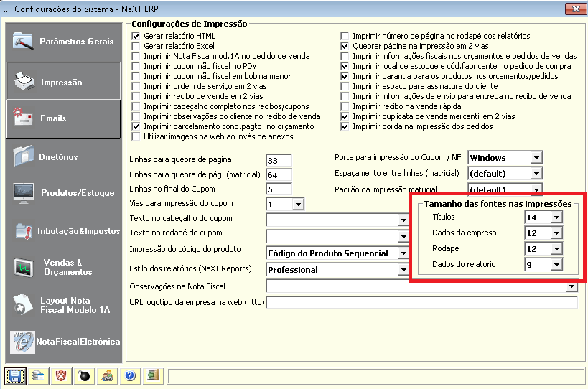Uncheck Imprimir duplicata de venda mercantil
This screenshot has width=588, height=389.
[x=345, y=116]
